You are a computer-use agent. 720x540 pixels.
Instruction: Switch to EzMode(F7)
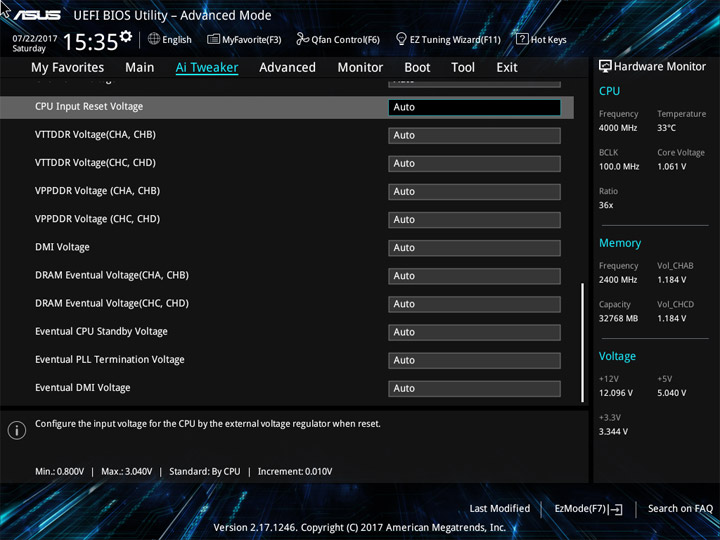[580, 508]
